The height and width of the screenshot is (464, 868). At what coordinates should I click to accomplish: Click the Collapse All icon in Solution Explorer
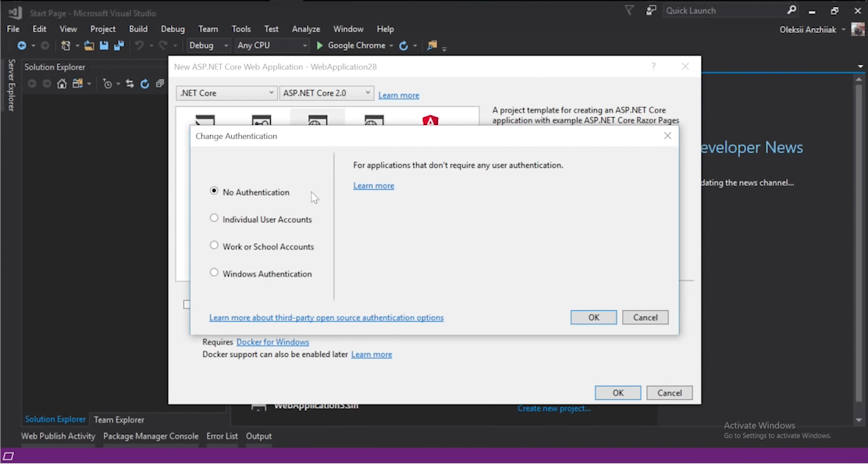[160, 84]
